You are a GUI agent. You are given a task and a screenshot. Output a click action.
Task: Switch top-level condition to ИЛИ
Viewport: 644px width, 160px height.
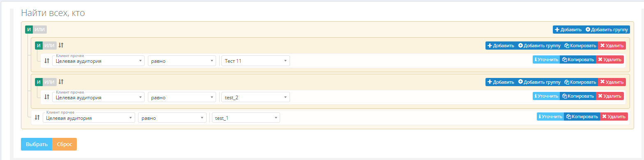pyautogui.click(x=40, y=30)
